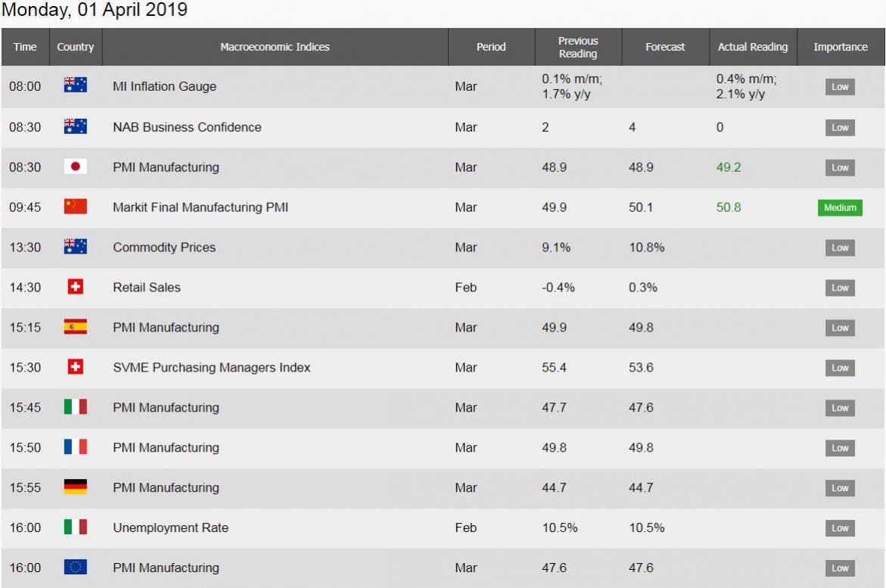The image size is (886, 588).
Task: Select the NAB Business Confidence index name
Action: pyautogui.click(x=187, y=127)
